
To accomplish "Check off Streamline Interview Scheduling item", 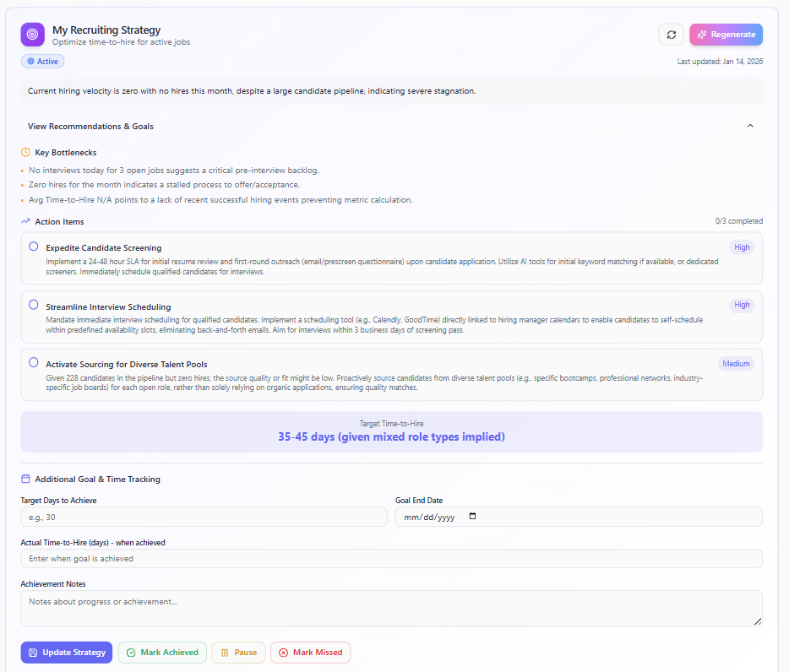I will [x=34, y=305].
